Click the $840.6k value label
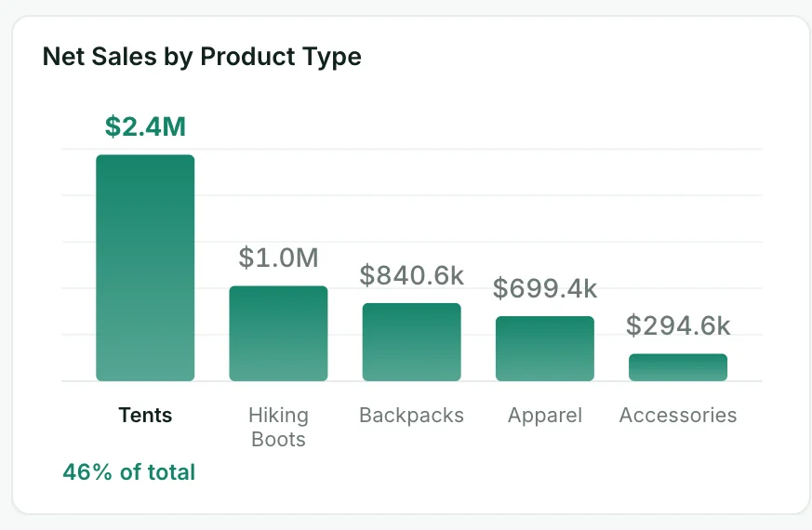This screenshot has width=812, height=530. 412,275
